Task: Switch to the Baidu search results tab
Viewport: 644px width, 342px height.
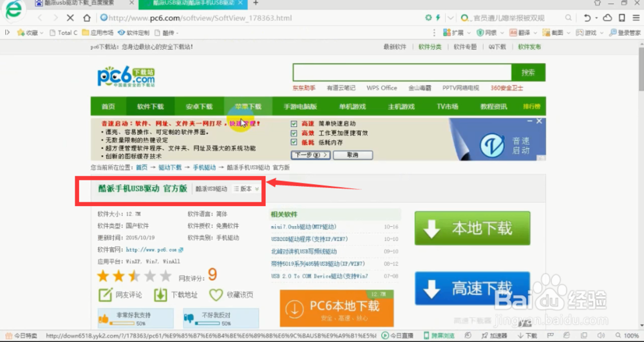Action: click(81, 3)
